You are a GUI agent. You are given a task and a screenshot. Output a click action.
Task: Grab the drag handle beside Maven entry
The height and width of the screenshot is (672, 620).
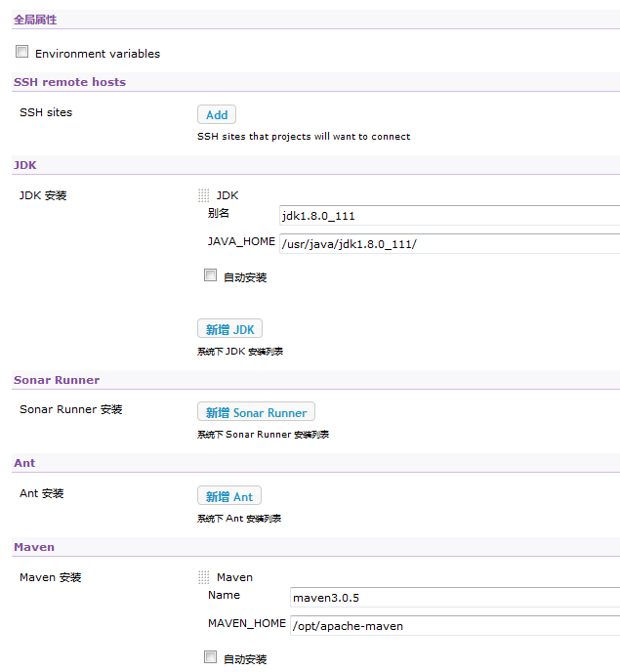204,577
